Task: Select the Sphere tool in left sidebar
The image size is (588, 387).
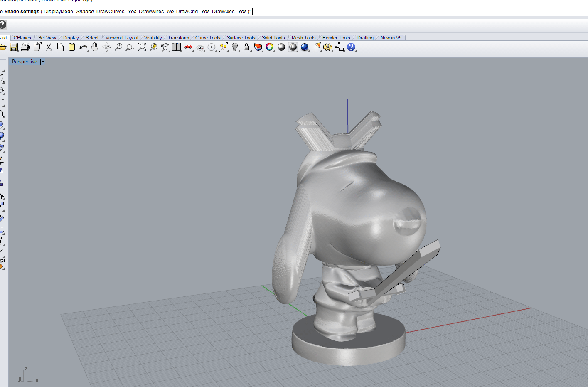Action: pyautogui.click(x=2, y=136)
